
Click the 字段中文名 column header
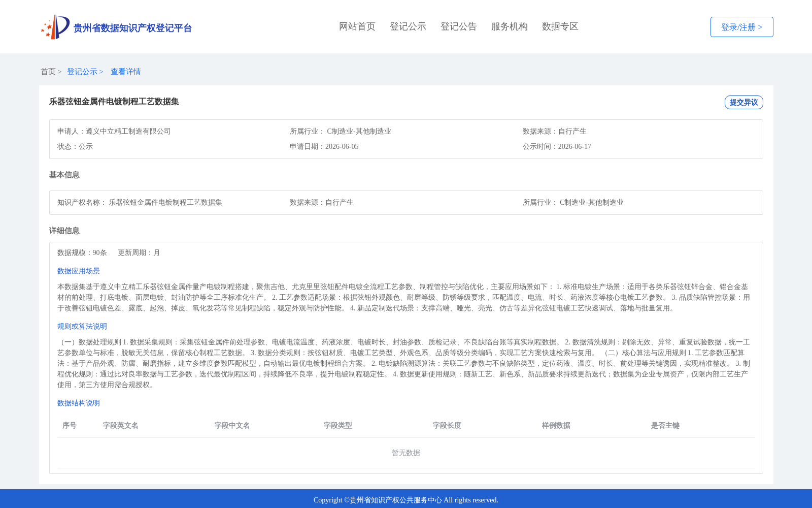pyautogui.click(x=232, y=425)
